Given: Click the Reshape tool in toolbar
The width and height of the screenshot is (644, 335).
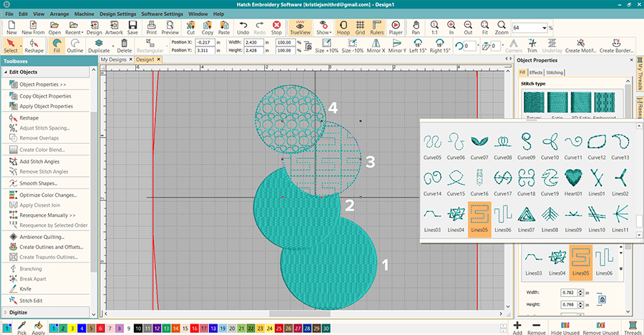Looking at the screenshot, I should [34, 44].
